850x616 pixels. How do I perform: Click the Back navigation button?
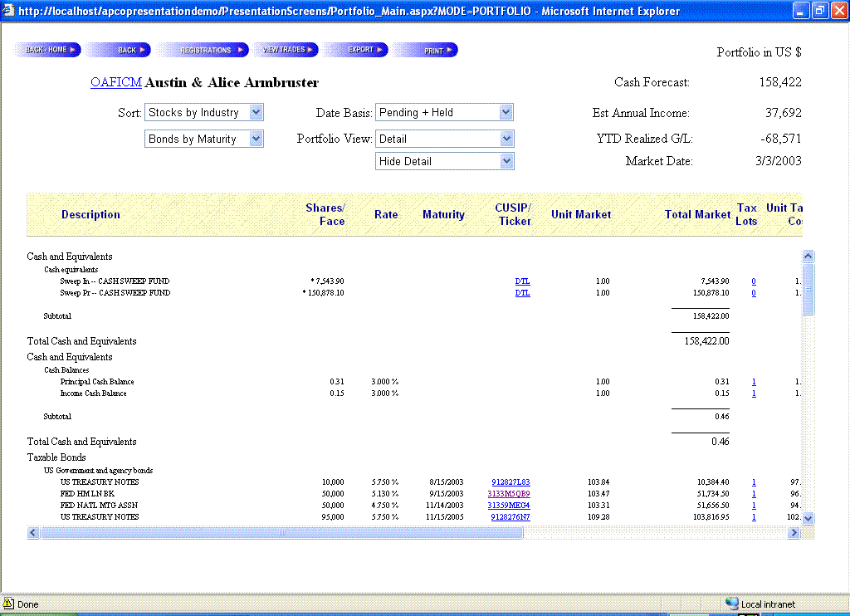pos(120,50)
